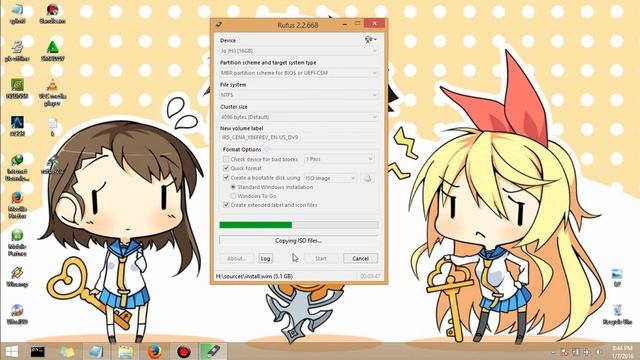This screenshot has height=360, width=640.
Task: Click the Rufus USB taskbar icon
Action: (213, 351)
